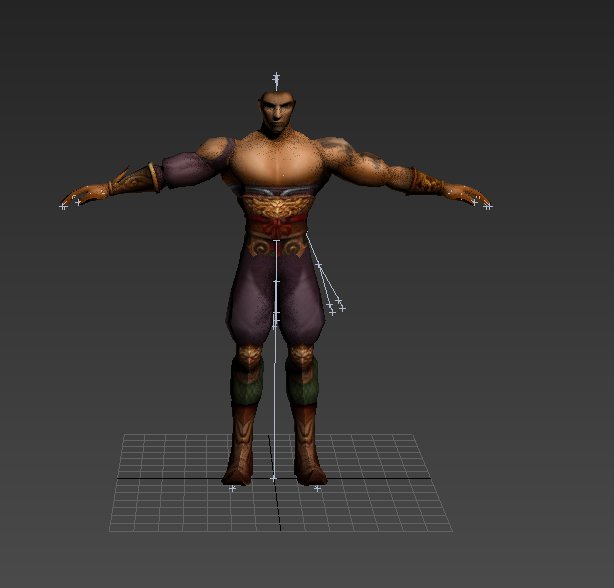Select the outermost fingertip helper on sleeved arm's hand
This screenshot has height=588, width=614.
pos(63,206)
